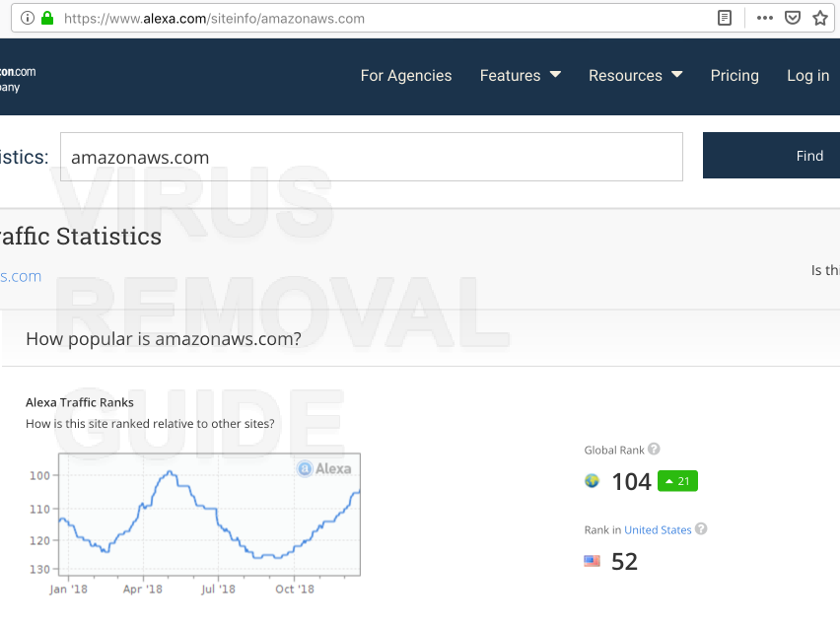The width and height of the screenshot is (840, 626).
Task: Save page to Pocket icon
Action: click(x=793, y=18)
